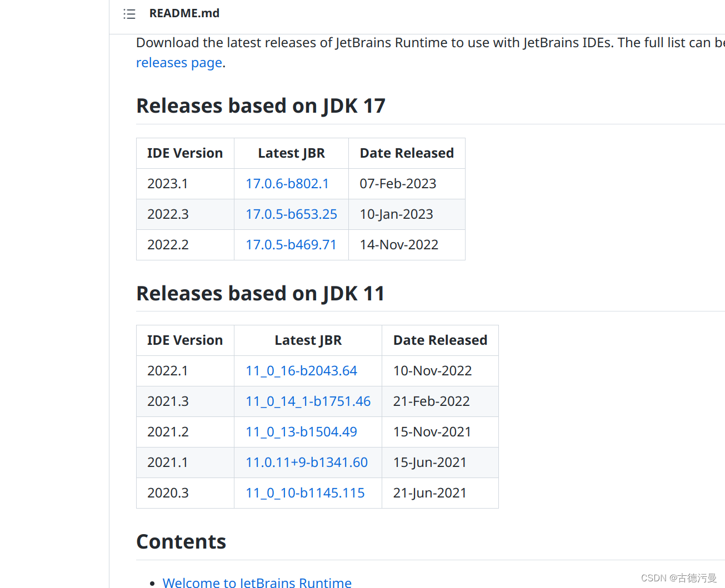
Task: Click the 21-Jun-2021 date cell
Action: 440,493
